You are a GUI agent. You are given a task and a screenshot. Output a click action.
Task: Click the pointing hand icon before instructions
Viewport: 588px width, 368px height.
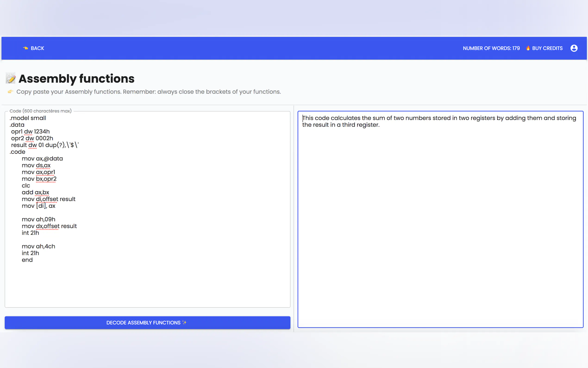pyautogui.click(x=10, y=92)
